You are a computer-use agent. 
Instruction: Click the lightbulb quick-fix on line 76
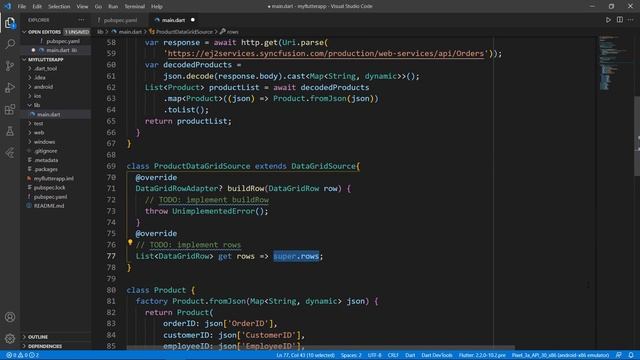pos(130,242)
